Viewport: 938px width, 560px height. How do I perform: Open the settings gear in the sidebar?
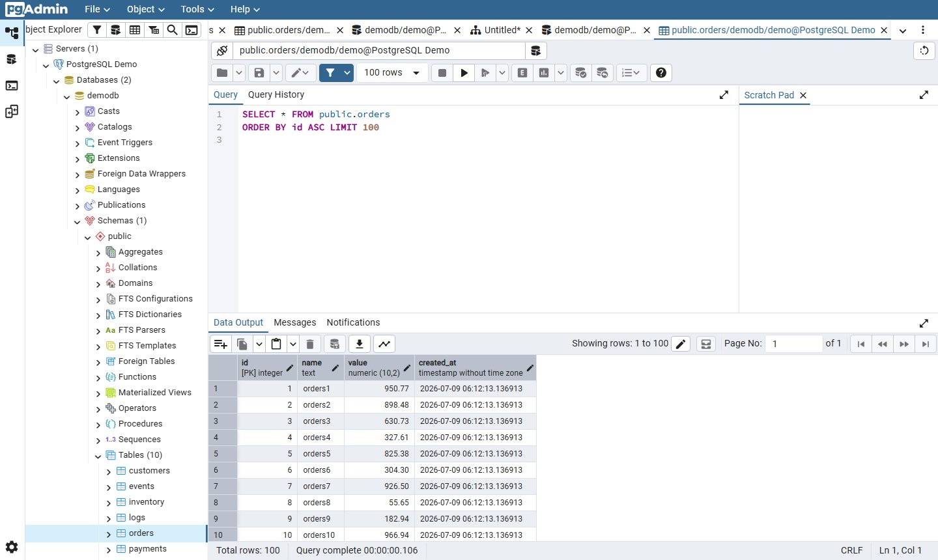pyautogui.click(x=12, y=547)
